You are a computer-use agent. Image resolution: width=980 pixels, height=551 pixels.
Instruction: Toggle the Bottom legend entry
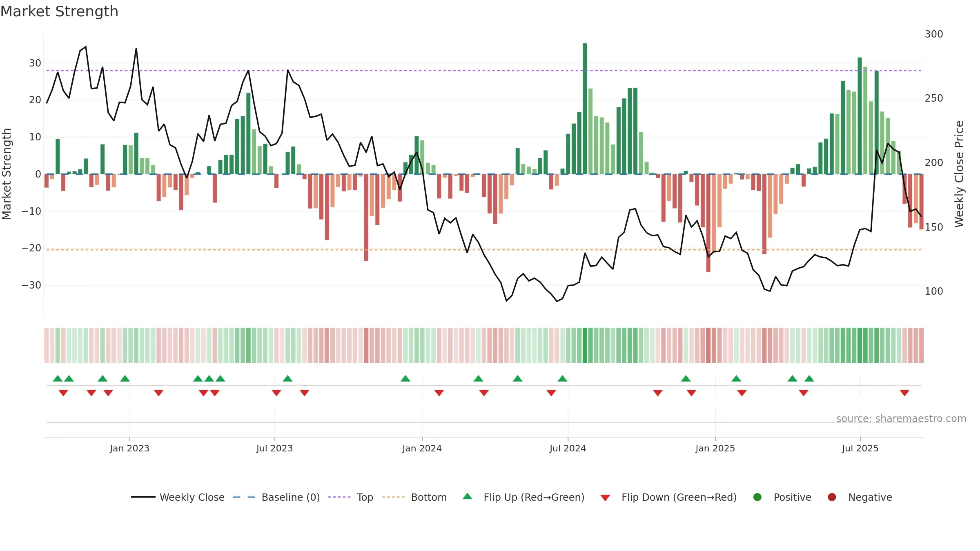point(414,497)
